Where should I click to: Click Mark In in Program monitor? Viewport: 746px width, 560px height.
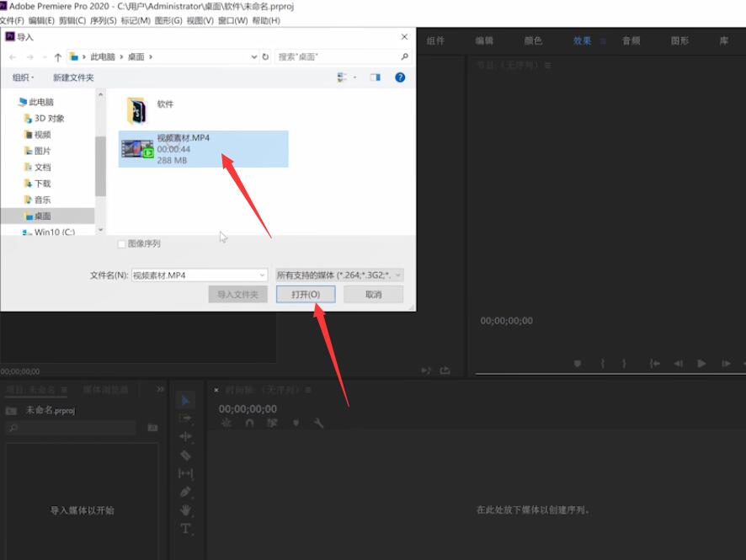[x=603, y=364]
